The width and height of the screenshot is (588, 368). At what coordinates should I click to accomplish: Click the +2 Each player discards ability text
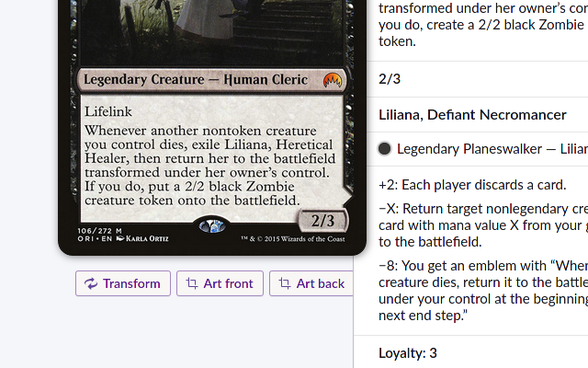tap(472, 185)
